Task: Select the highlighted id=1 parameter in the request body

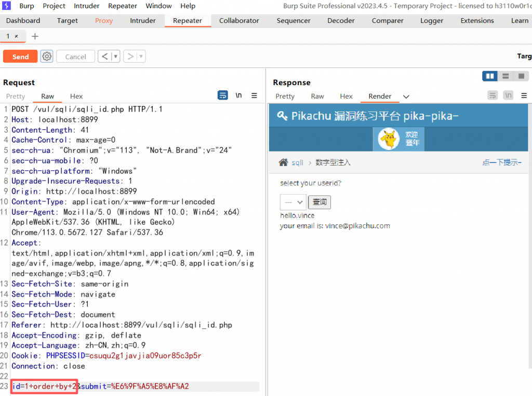Action: pos(44,386)
